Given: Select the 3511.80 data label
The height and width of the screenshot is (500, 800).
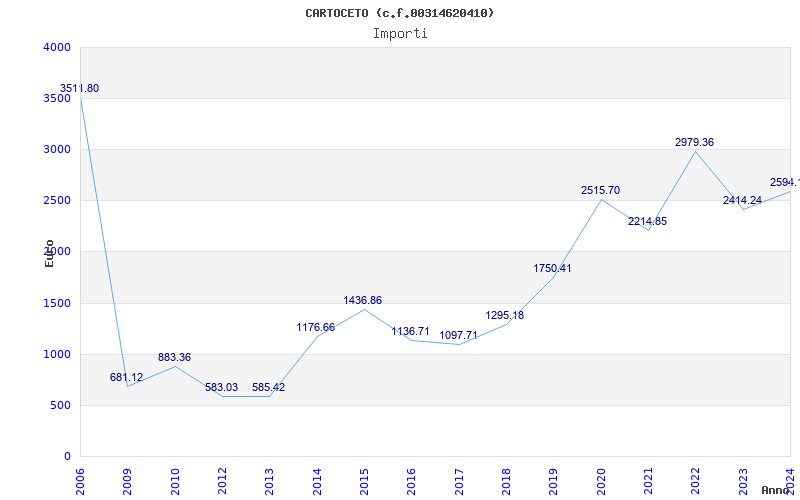Looking at the screenshot, I should 80,89.
